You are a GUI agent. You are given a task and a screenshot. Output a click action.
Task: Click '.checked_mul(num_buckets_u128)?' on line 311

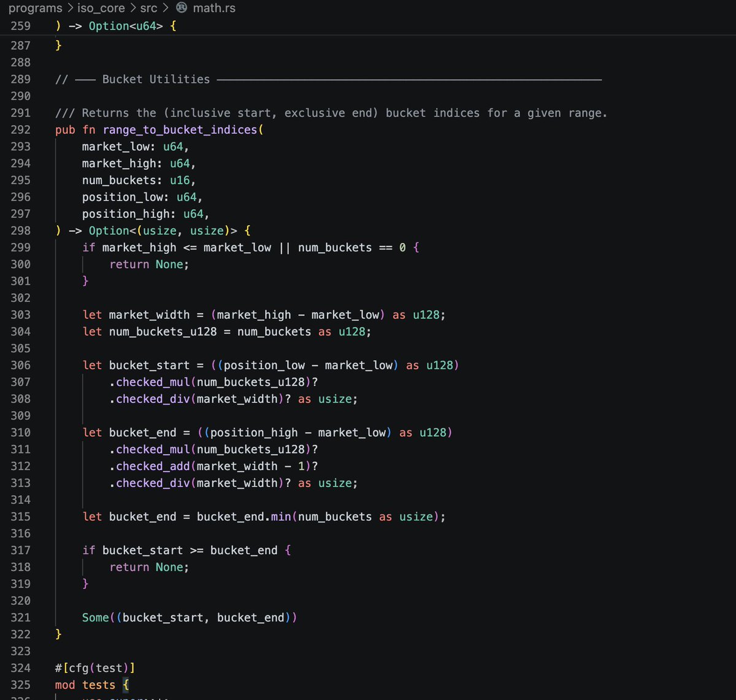(213, 450)
